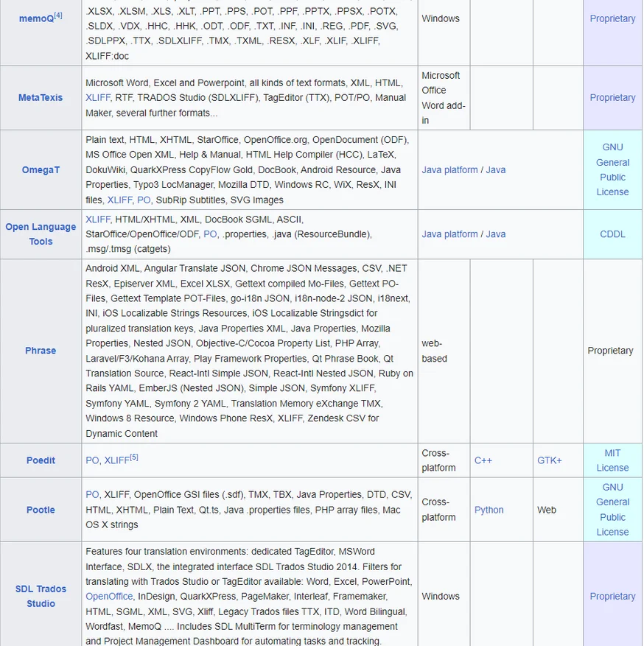Click the 'web-based' cell in Phrase row
This screenshot has width=644, height=646.
click(444, 351)
